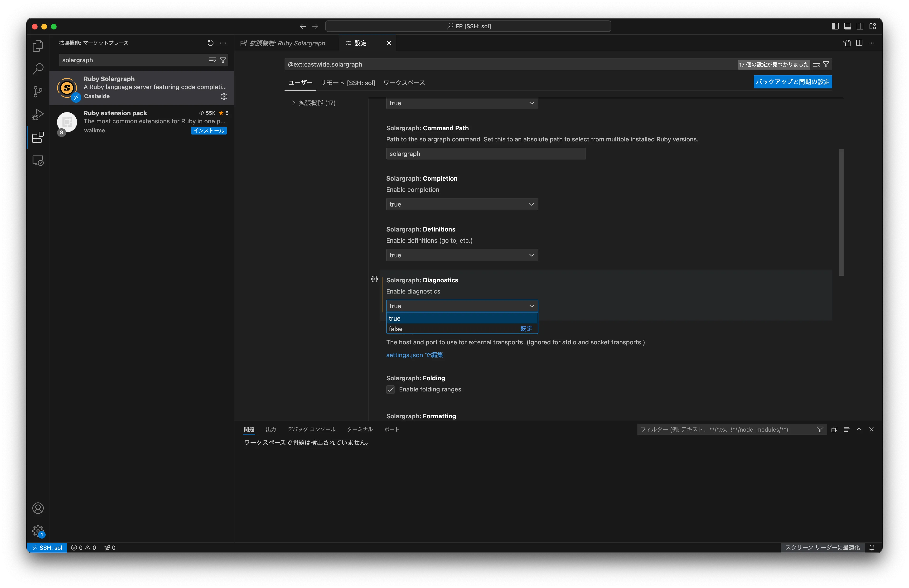Viewport: 909px width, 588px height.
Task: Open the topmost true dropdown
Action: click(x=462, y=103)
